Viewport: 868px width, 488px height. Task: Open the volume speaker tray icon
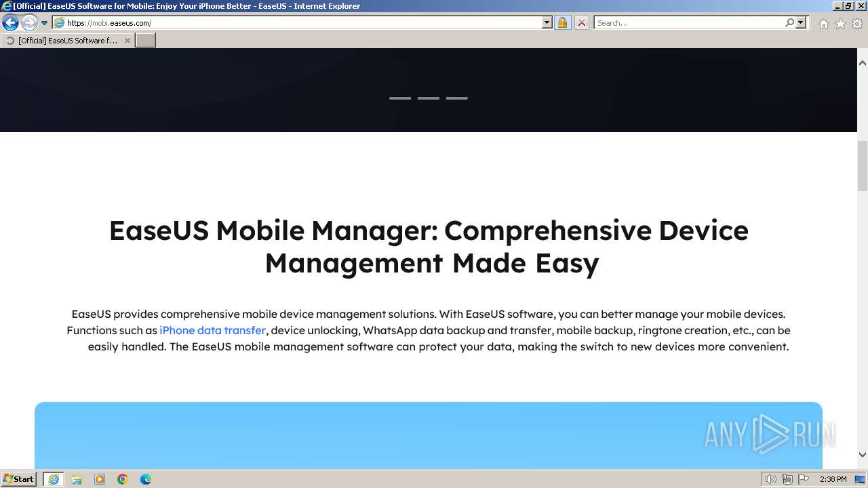click(770, 479)
